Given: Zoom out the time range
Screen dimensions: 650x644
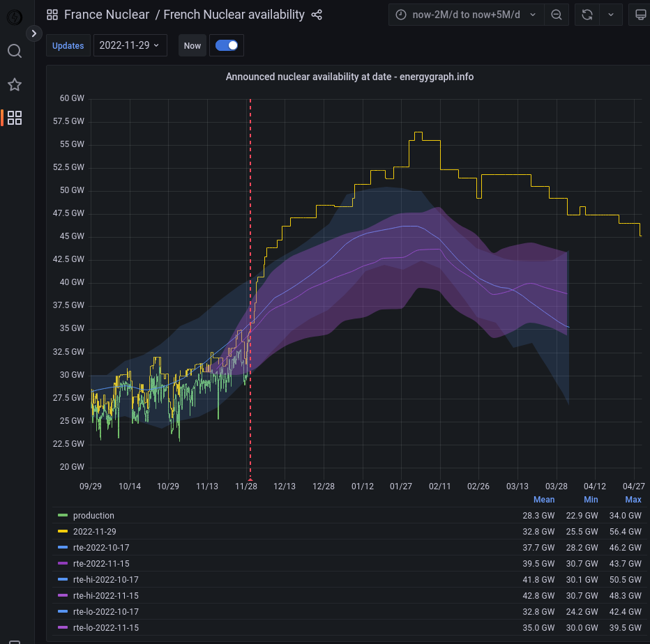Looking at the screenshot, I should click(x=557, y=15).
